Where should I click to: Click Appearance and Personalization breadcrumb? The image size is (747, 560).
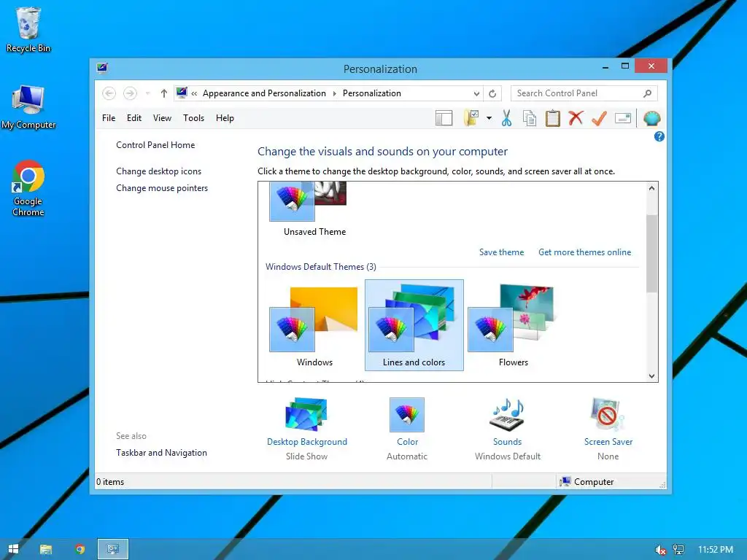click(264, 93)
